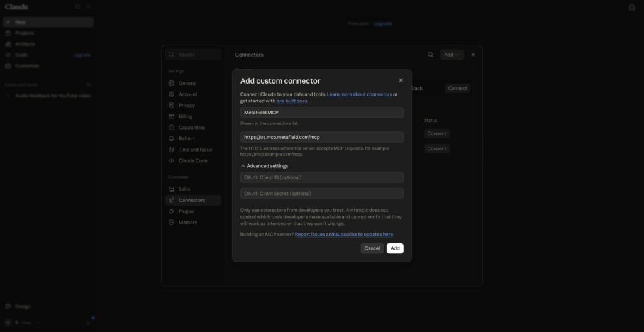Click the Status column header
Image resolution: width=644 pixels, height=332 pixels.
pos(430,120)
